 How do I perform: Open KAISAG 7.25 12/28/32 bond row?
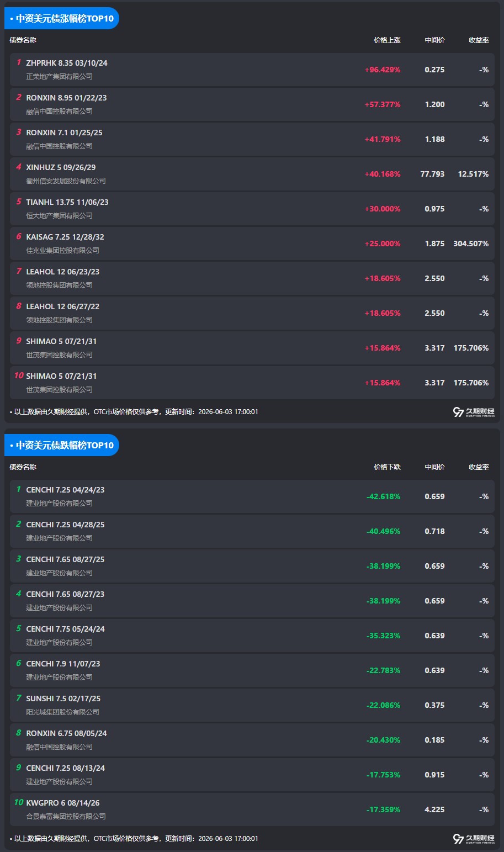pos(252,244)
